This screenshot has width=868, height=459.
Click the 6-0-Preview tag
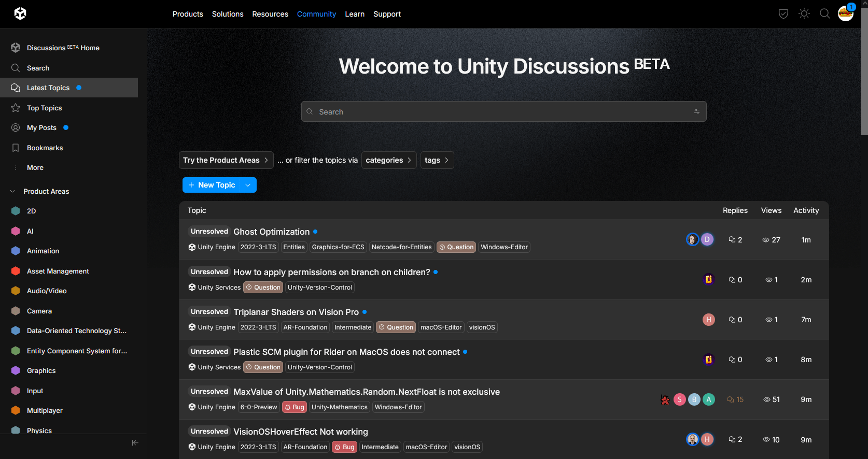[259, 407]
